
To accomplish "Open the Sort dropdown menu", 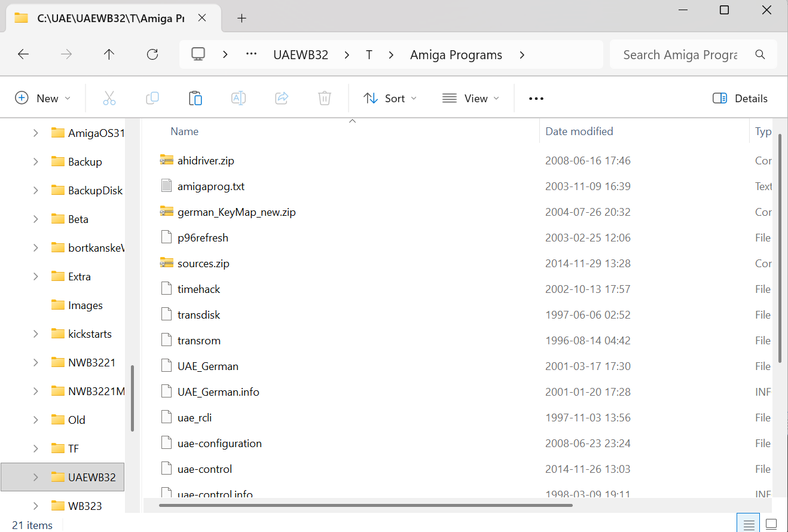I will tap(390, 99).
